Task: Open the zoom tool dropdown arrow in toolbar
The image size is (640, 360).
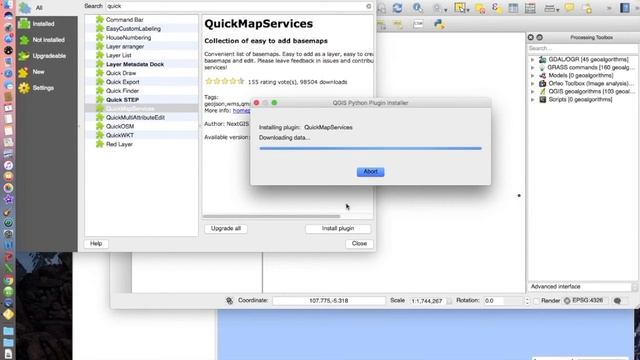Action: pos(446,9)
